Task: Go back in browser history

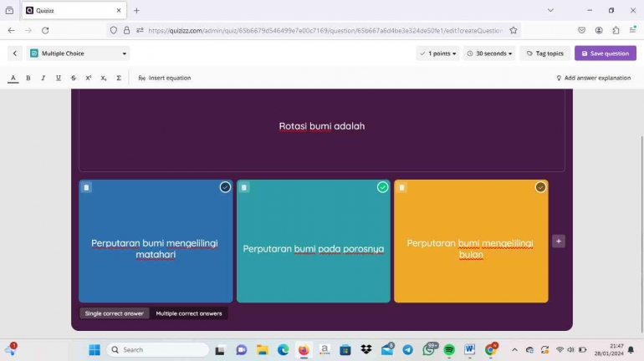Action: tap(12, 30)
